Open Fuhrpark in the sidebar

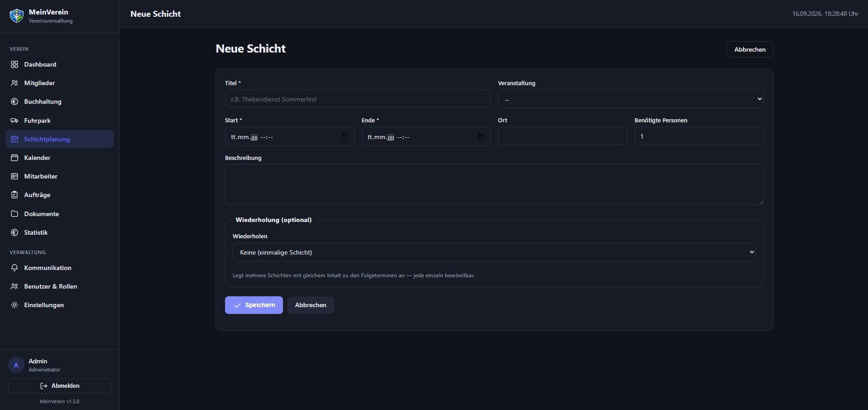(59, 121)
